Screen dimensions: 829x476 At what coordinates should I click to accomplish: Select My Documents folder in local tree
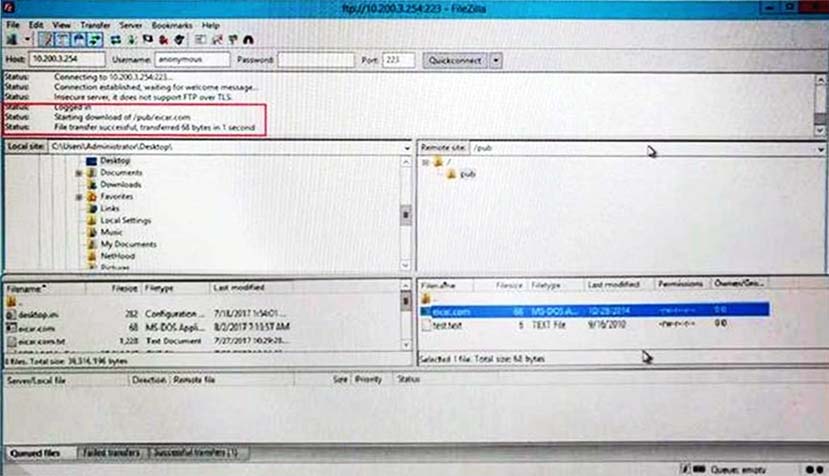128,244
